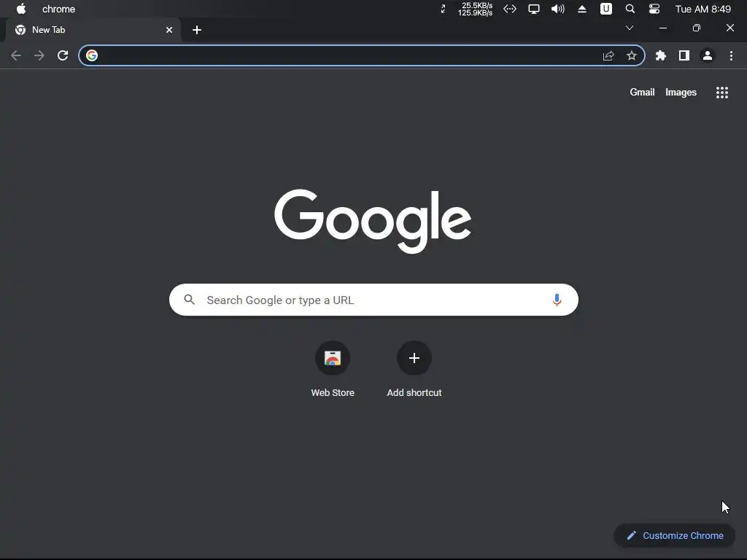Open Spotlight search in menu bar
747x560 pixels.
click(x=630, y=9)
